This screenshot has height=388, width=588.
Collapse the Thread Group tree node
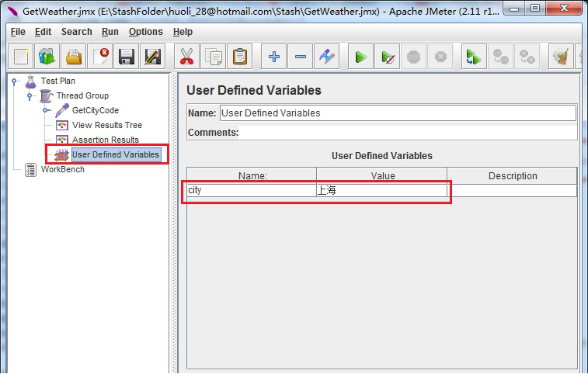pos(30,96)
